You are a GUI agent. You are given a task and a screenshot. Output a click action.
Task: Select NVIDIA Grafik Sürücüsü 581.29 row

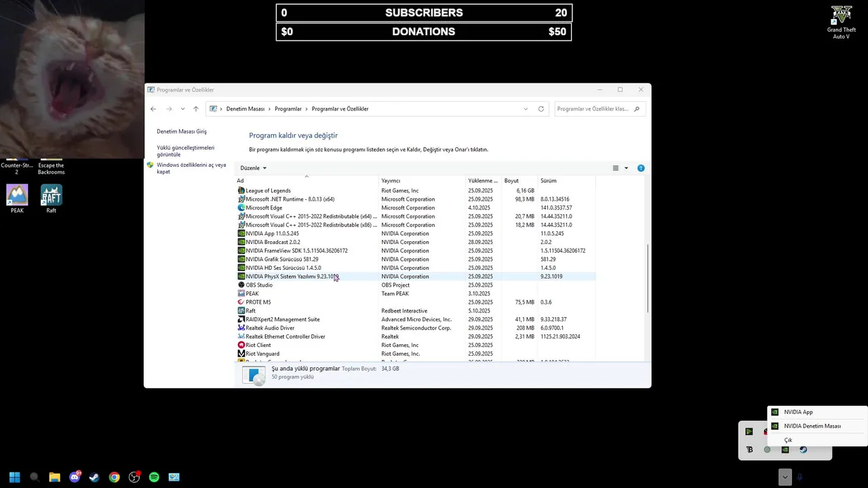tap(415, 260)
